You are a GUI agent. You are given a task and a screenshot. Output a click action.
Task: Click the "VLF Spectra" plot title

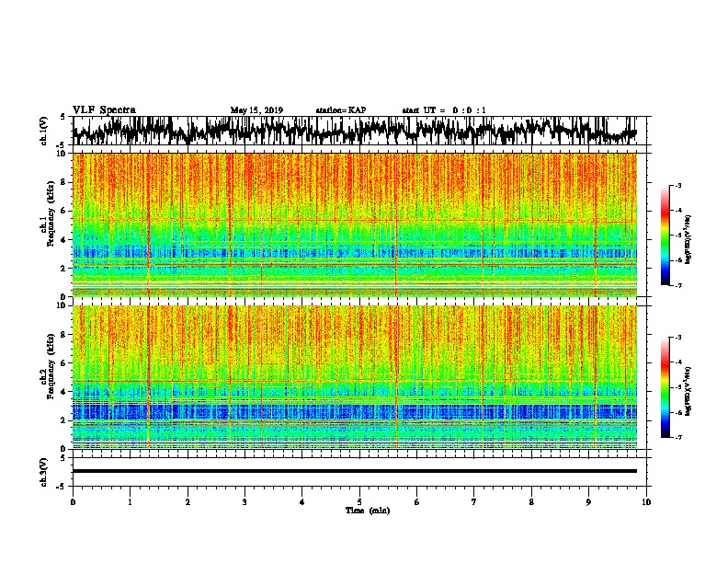tap(104, 110)
